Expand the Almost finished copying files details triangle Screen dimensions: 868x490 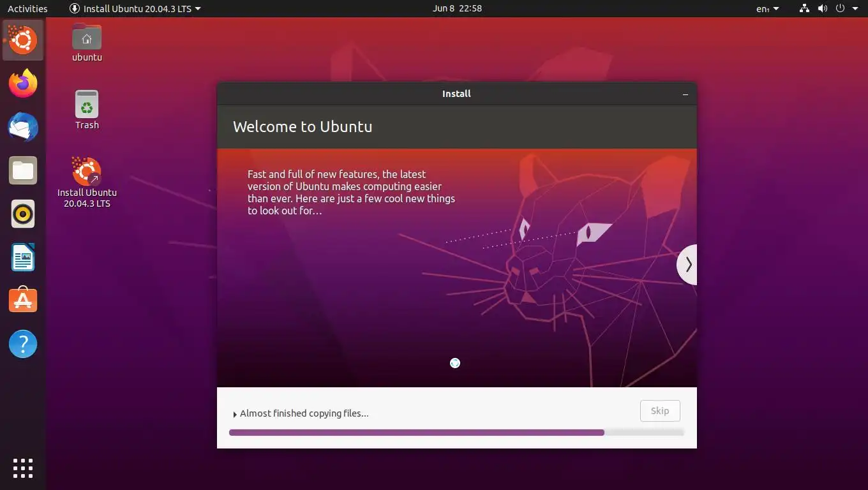tap(235, 414)
